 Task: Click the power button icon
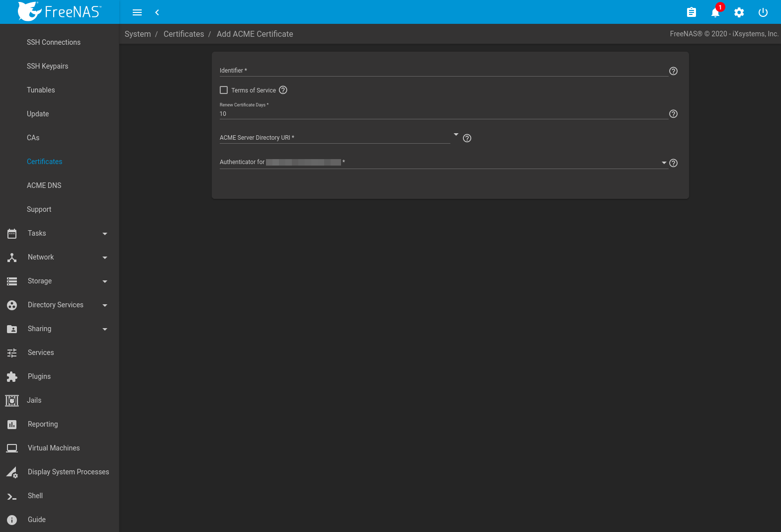pyautogui.click(x=763, y=12)
